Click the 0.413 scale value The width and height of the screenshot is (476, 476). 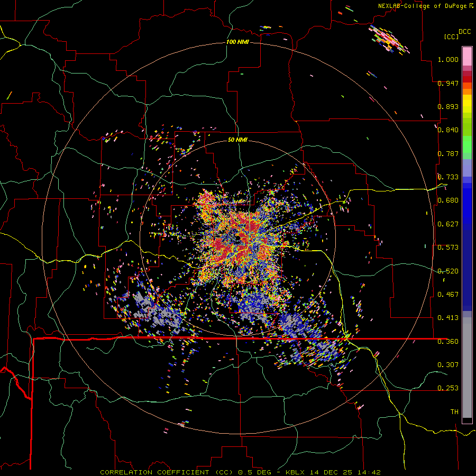(x=448, y=317)
